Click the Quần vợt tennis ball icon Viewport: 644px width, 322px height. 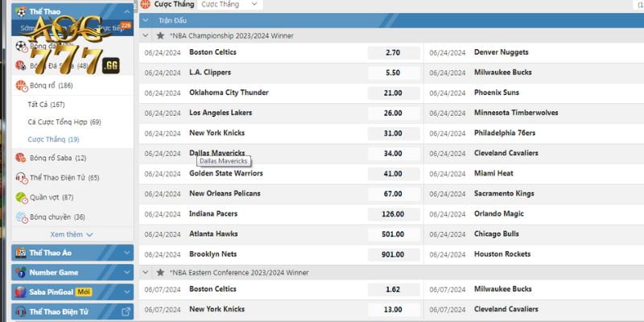(22, 197)
